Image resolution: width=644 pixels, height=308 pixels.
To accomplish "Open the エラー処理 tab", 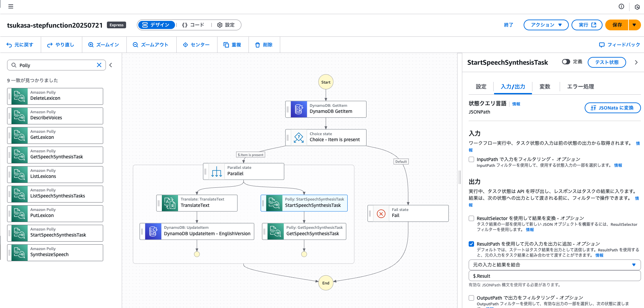I will tap(580, 87).
